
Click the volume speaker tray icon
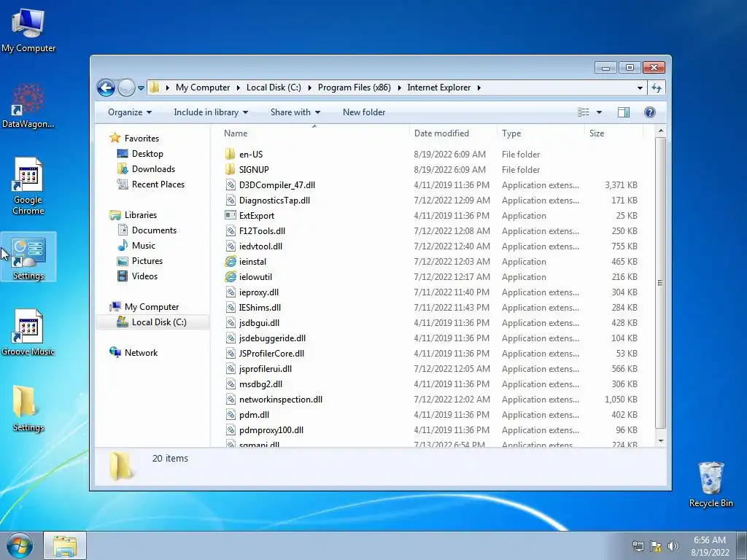(673, 546)
